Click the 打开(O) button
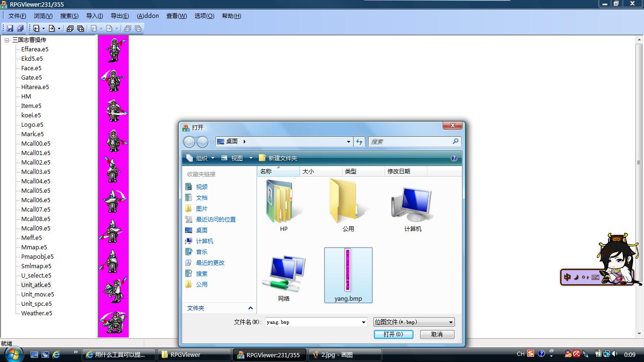Image resolution: width=644 pixels, height=362 pixels. [393, 334]
